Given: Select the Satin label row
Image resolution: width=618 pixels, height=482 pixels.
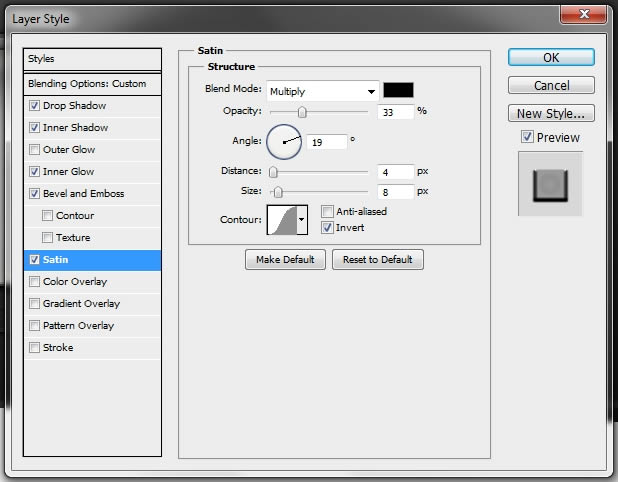Looking at the screenshot, I should coord(56,260).
